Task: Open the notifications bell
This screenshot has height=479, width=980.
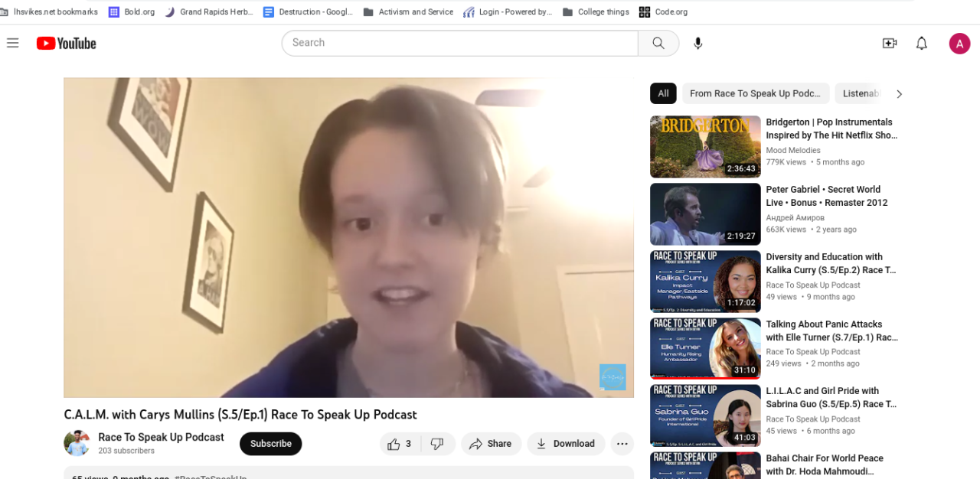Action: [x=922, y=44]
